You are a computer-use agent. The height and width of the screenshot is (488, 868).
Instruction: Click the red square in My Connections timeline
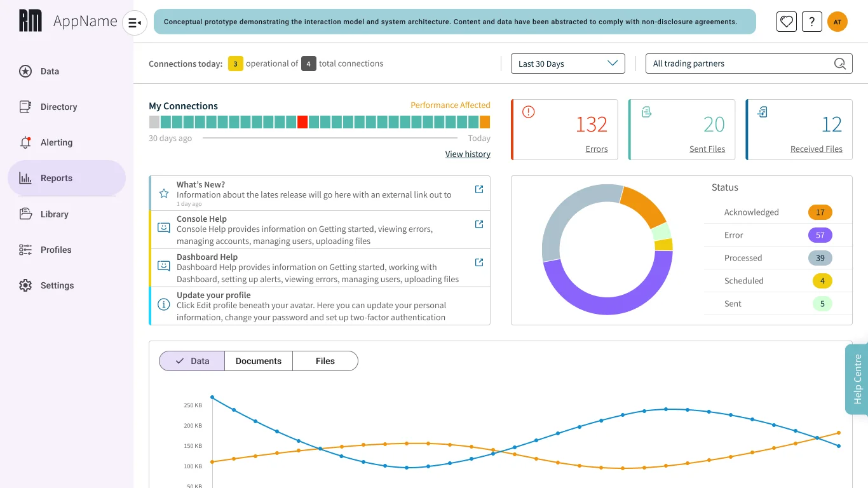(302, 122)
